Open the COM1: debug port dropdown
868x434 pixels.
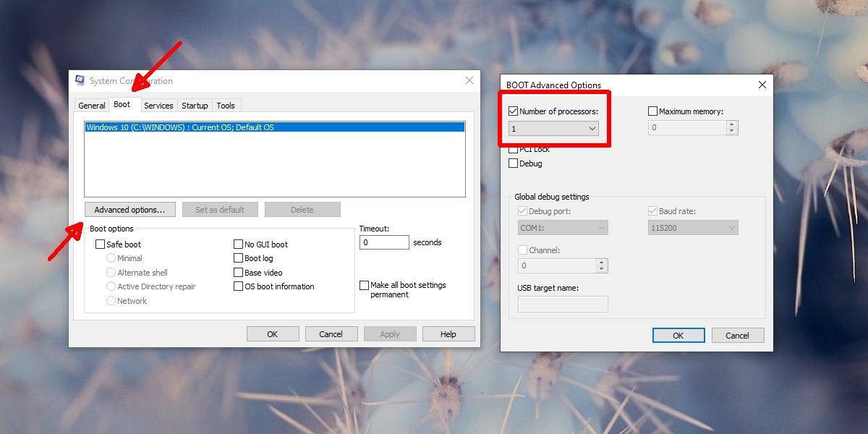click(563, 228)
